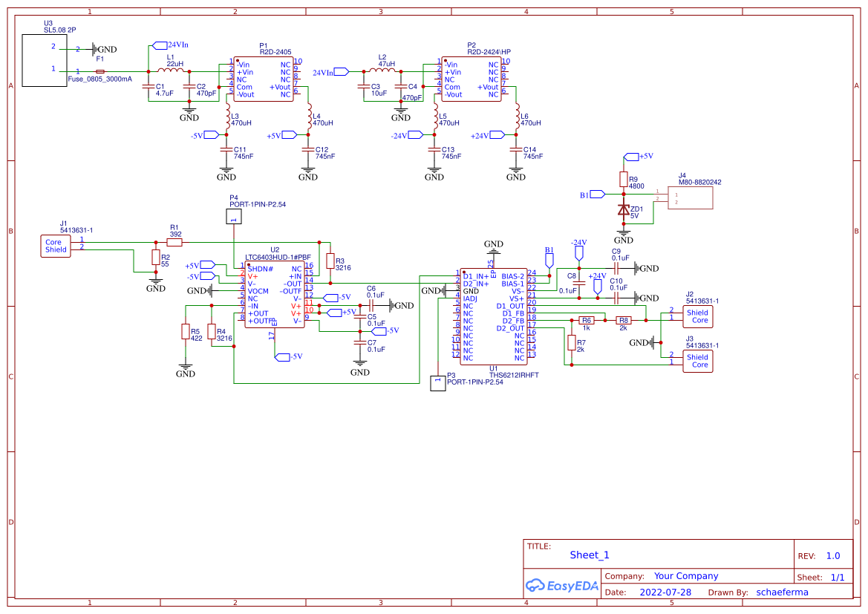This screenshot has width=868, height=614.
Task: Click the Sheet_1 title text
Action: coord(588,555)
